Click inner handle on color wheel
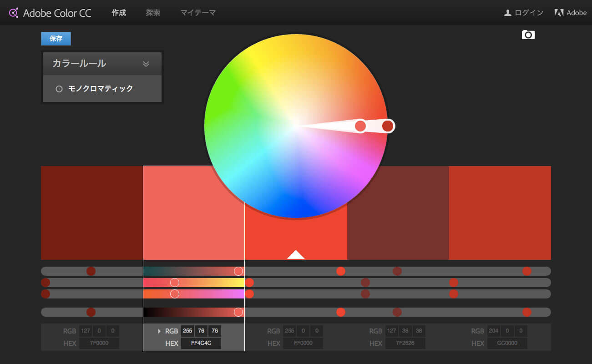The height and width of the screenshot is (364, 592). click(360, 126)
